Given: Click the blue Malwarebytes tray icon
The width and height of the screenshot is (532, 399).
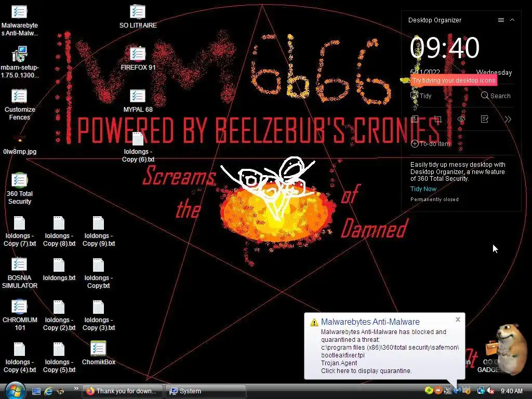Looking at the screenshot, I should click(x=457, y=391).
